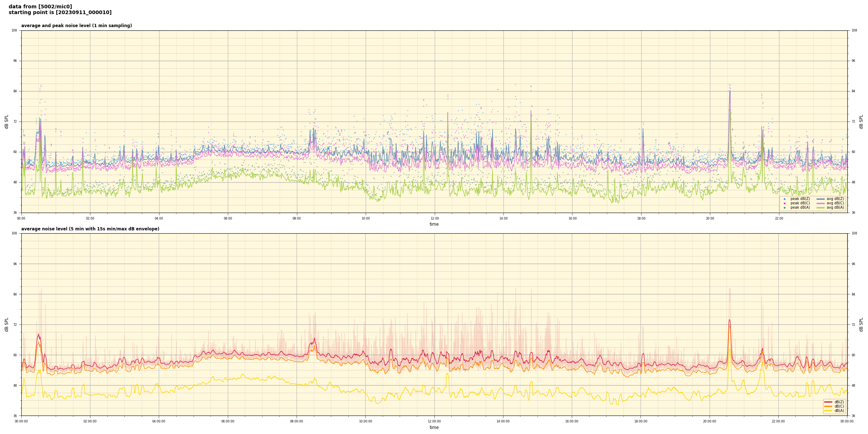Click the red dB(Z) swatch in lower legend
This screenshot has height=434, width=868.
click(828, 402)
